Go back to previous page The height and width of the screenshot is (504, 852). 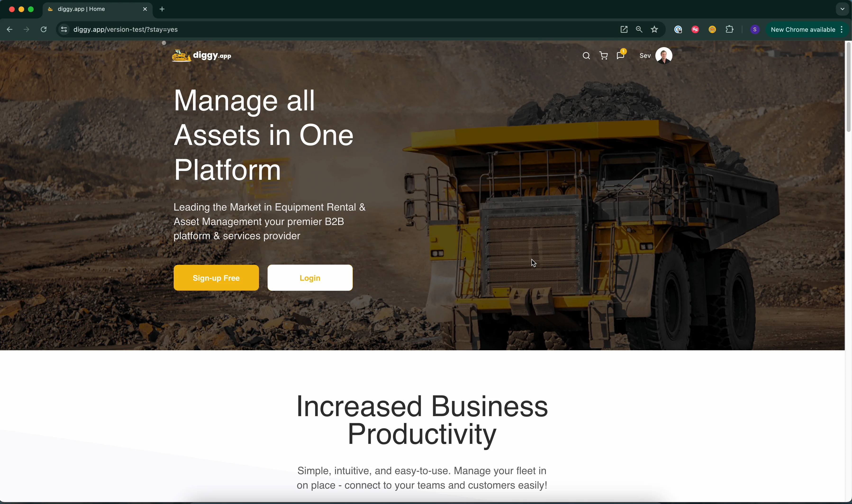[x=9, y=30]
